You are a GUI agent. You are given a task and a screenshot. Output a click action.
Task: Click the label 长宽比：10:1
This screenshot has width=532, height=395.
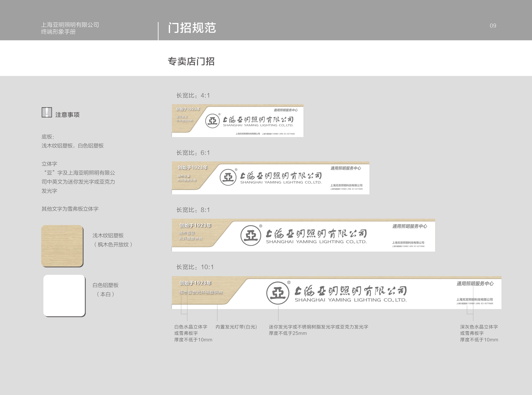(x=195, y=267)
